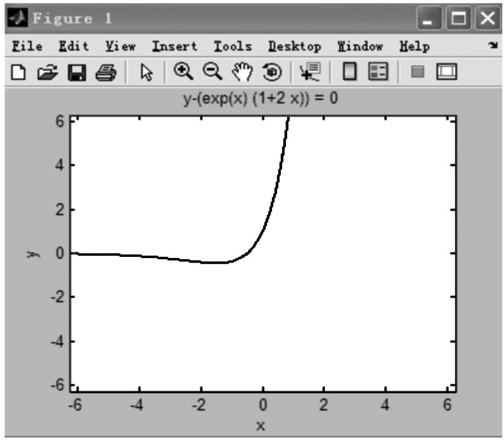Click the MATLAB logo in the title bar
Screen dimensions: 504x443
pos(17,18)
